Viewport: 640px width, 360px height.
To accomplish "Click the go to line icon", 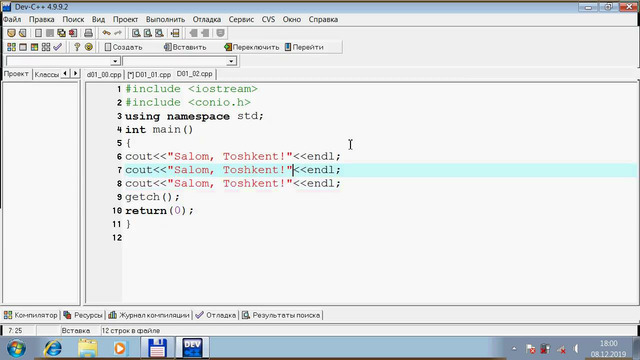I will (x=175, y=33).
